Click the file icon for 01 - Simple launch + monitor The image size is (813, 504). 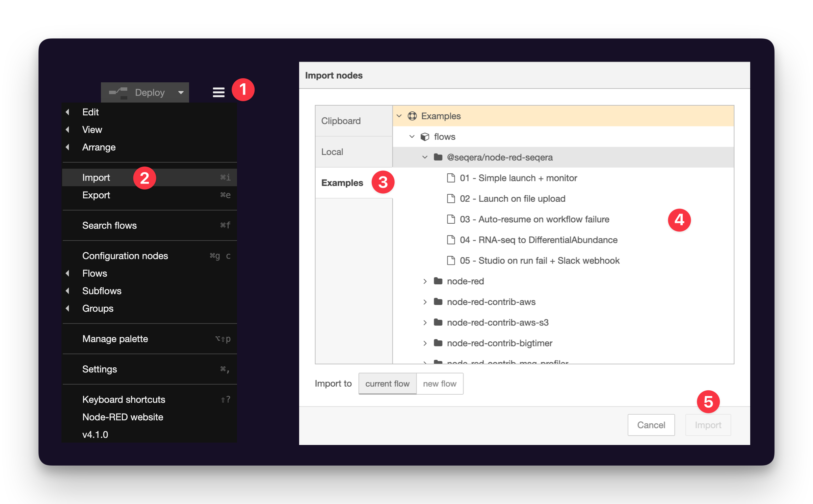451,178
